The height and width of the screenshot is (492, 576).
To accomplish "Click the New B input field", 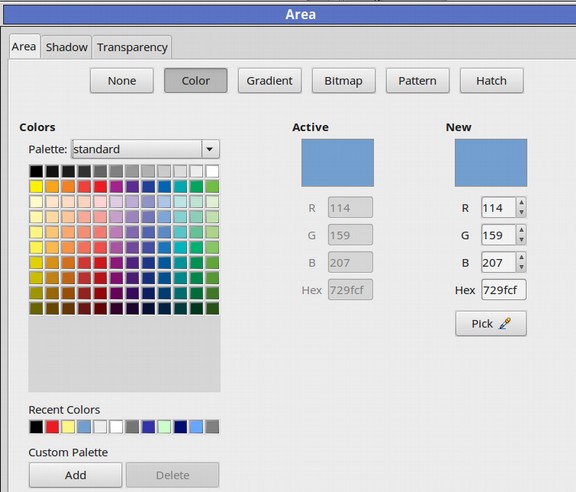I will pos(499,262).
